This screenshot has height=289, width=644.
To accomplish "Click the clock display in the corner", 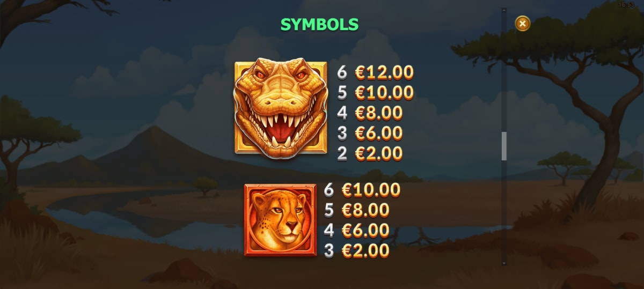I will pyautogui.click(x=626, y=5).
